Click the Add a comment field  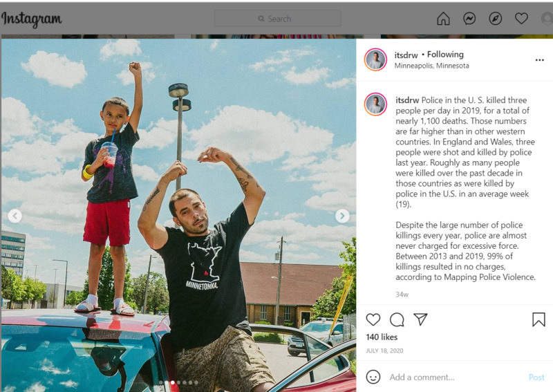pyautogui.click(x=455, y=377)
